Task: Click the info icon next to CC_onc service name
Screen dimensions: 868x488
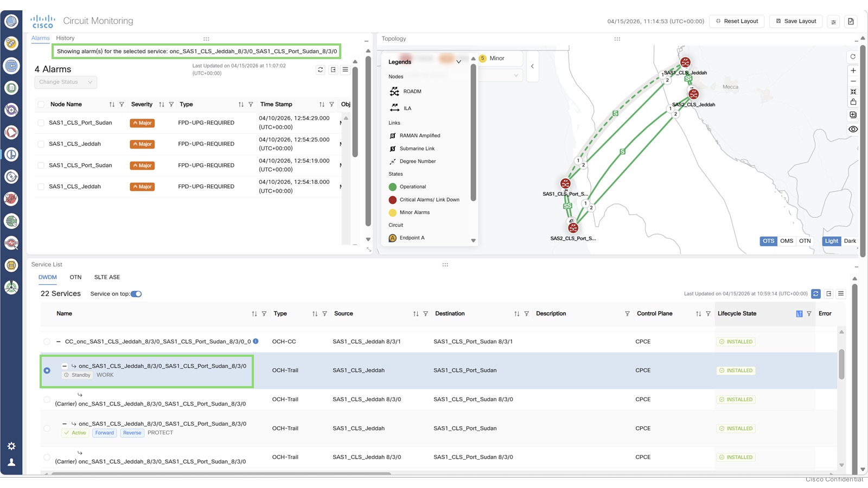Action: 256,341
